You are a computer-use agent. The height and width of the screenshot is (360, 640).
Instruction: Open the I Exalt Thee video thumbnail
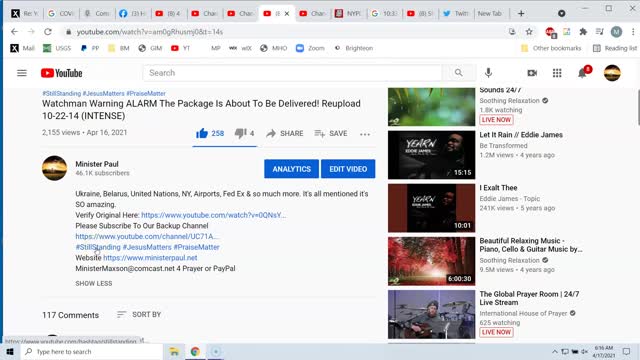point(431,208)
